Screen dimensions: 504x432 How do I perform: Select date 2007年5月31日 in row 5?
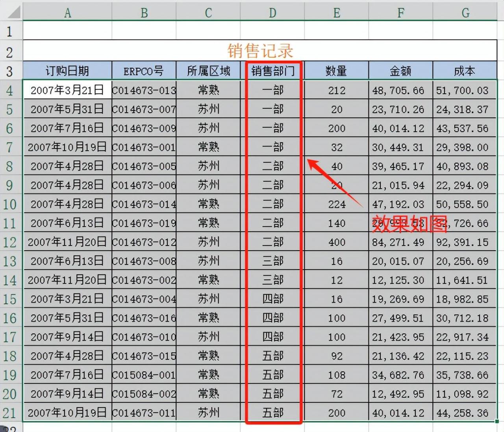click(x=67, y=109)
